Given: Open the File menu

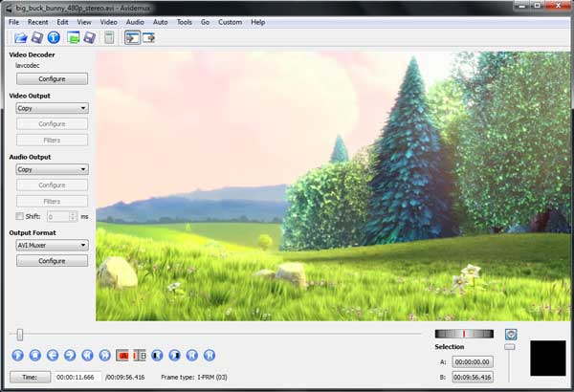Looking at the screenshot, I should [x=14, y=22].
